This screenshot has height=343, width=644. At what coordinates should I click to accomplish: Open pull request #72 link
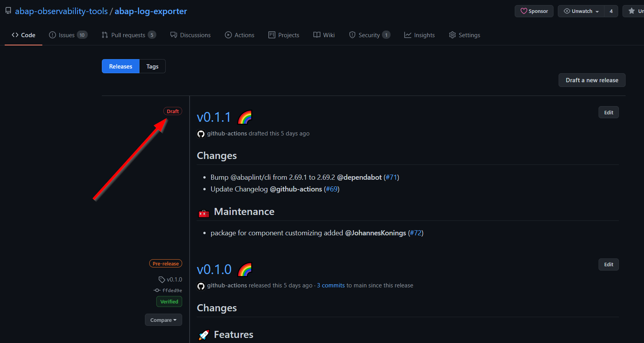tap(416, 233)
